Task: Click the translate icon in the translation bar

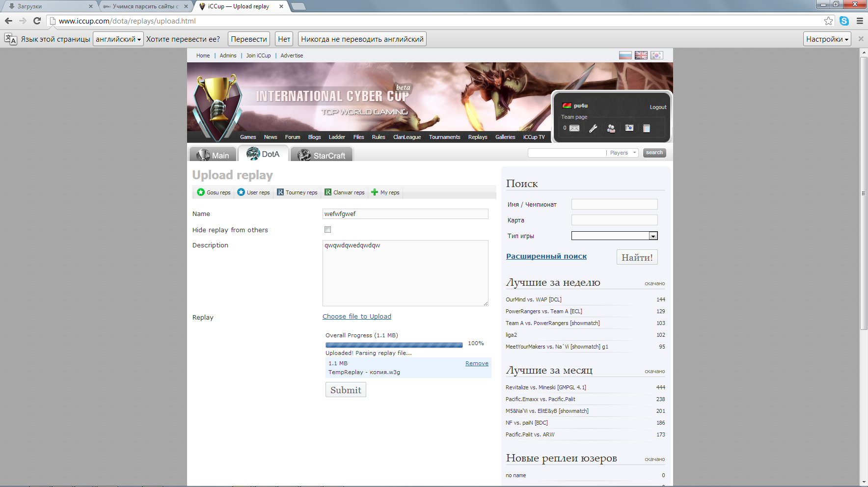Action: [x=10, y=39]
